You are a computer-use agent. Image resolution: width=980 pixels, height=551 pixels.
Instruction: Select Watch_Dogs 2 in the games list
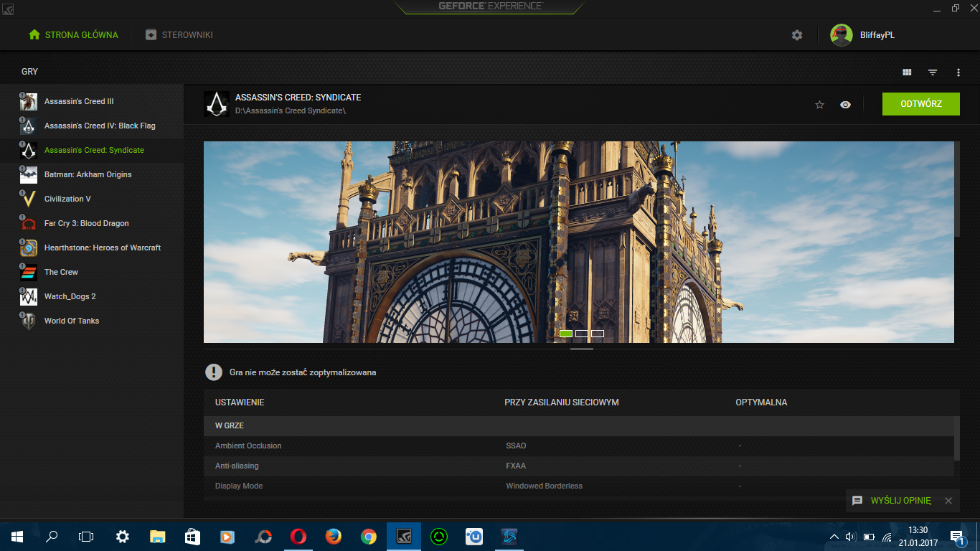click(x=69, y=296)
